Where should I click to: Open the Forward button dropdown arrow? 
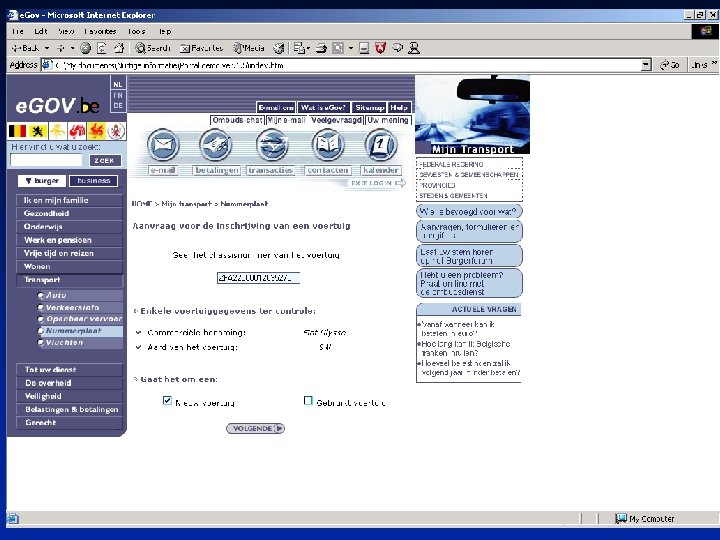(72, 48)
